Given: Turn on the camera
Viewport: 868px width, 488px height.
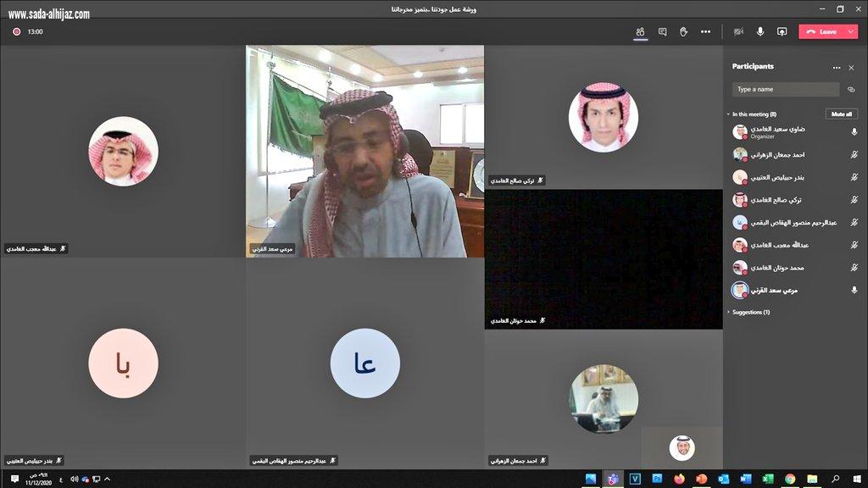Looking at the screenshot, I should pos(737,31).
